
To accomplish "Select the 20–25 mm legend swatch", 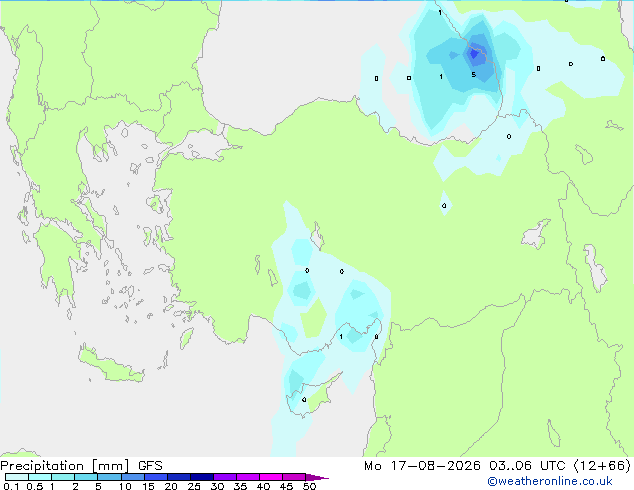I will coord(178,477).
